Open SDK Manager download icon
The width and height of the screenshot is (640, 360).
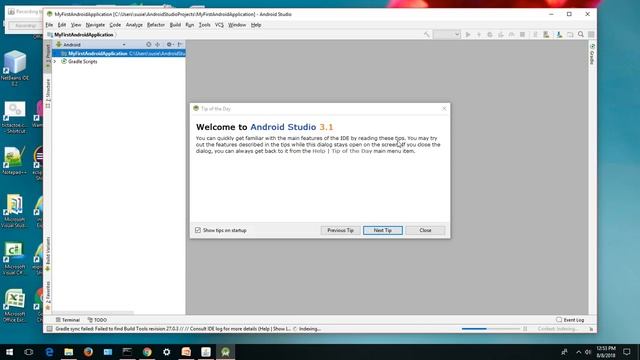click(x=559, y=35)
